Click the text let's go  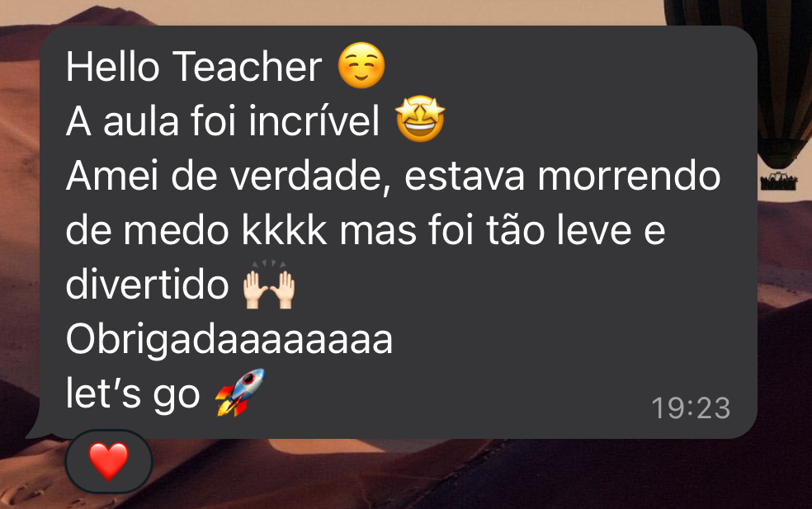click(133, 394)
